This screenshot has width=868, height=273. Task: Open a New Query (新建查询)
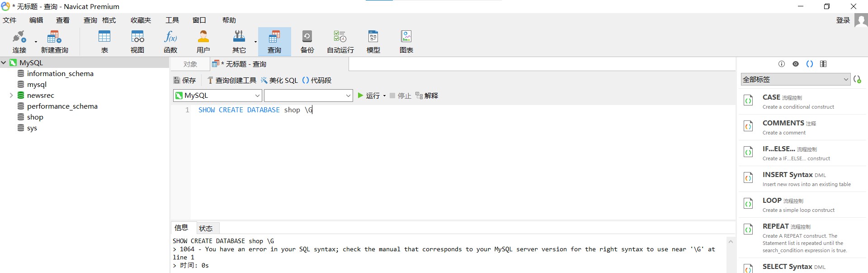[x=54, y=42]
